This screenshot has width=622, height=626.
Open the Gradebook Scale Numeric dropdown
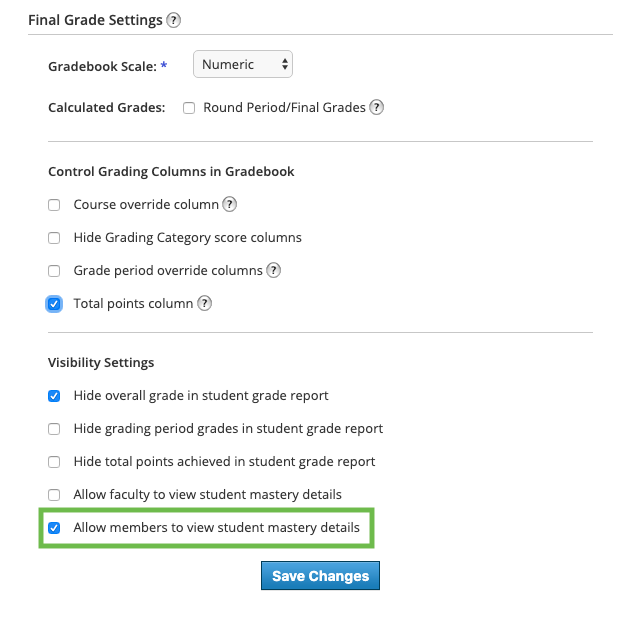point(243,65)
